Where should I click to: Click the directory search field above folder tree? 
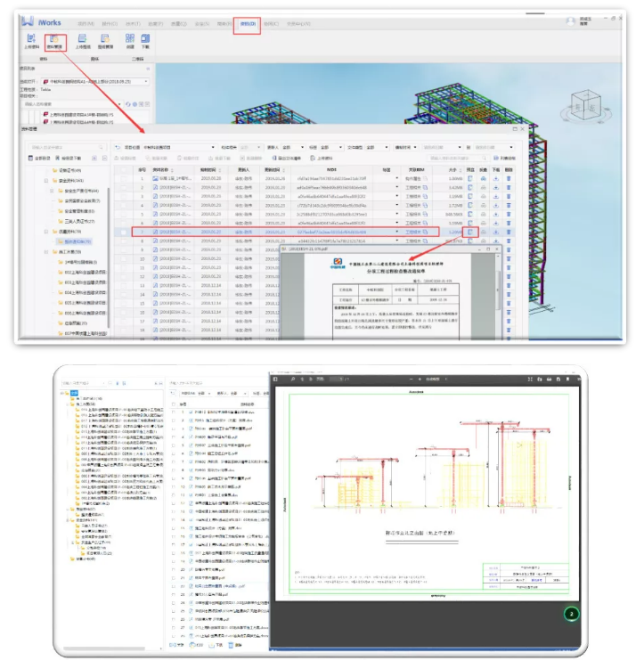66,147
